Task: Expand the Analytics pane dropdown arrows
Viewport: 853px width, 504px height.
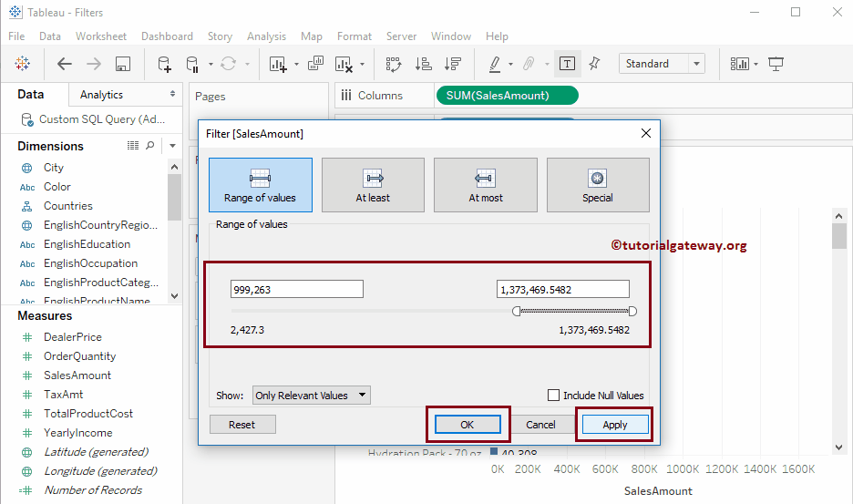Action: pos(173,94)
